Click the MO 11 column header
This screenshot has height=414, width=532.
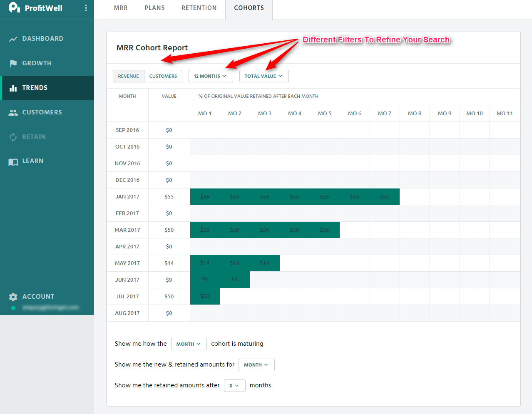coord(505,114)
